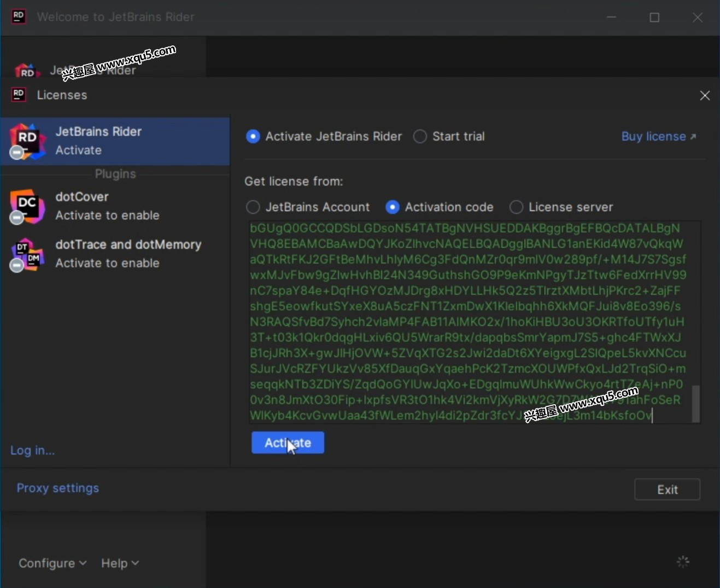
Task: Maximize the Welcome to JetBrains Rider window
Action: tap(654, 18)
